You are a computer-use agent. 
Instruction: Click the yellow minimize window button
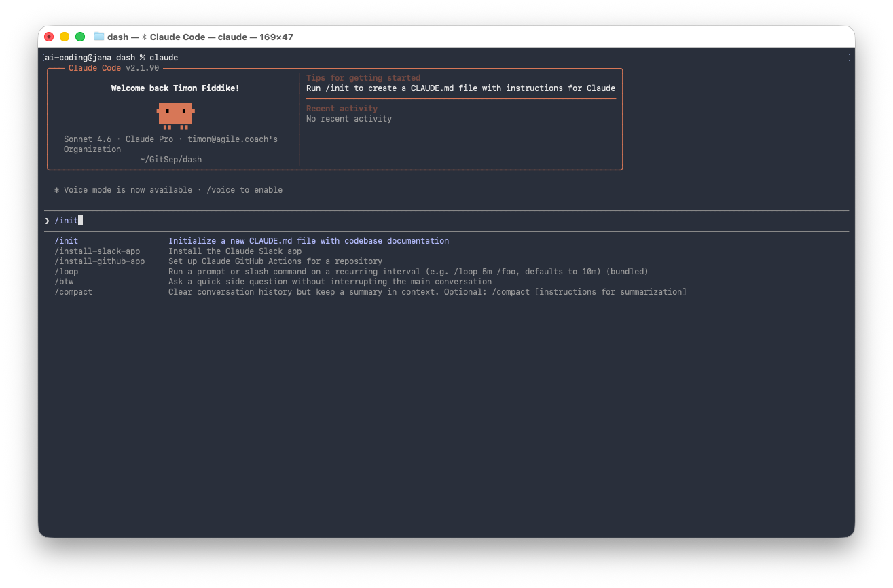[x=65, y=37]
